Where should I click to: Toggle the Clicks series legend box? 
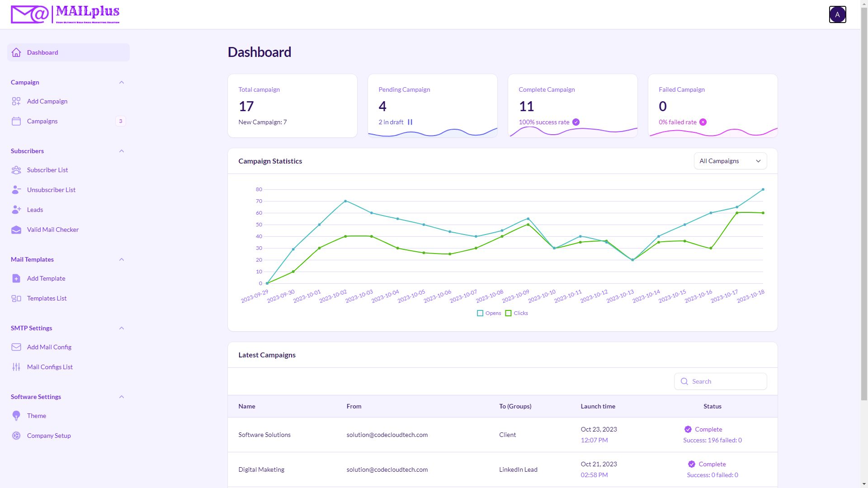point(508,313)
